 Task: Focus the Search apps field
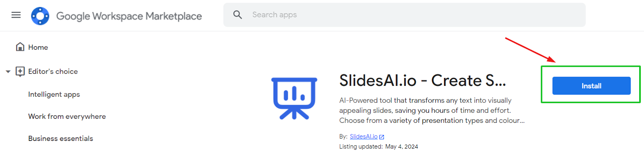(x=405, y=15)
